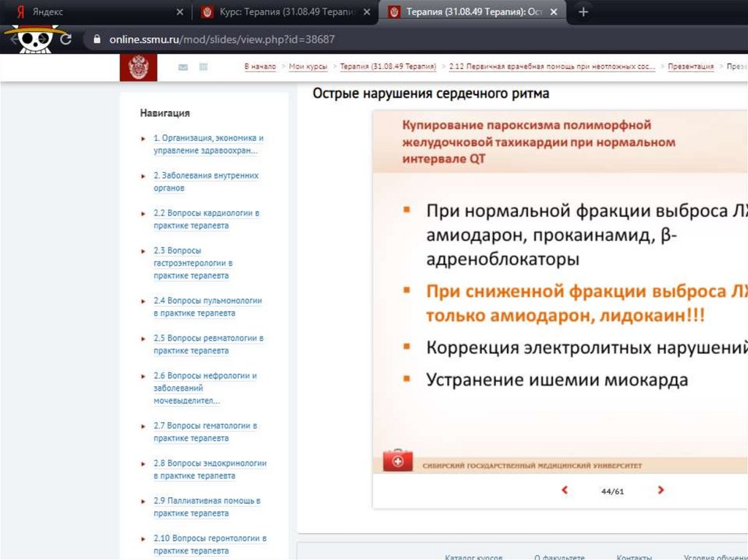Open 2.3 Вопросы гастроэнтерологии link
Screen dimensions: 748x560
tap(193, 263)
